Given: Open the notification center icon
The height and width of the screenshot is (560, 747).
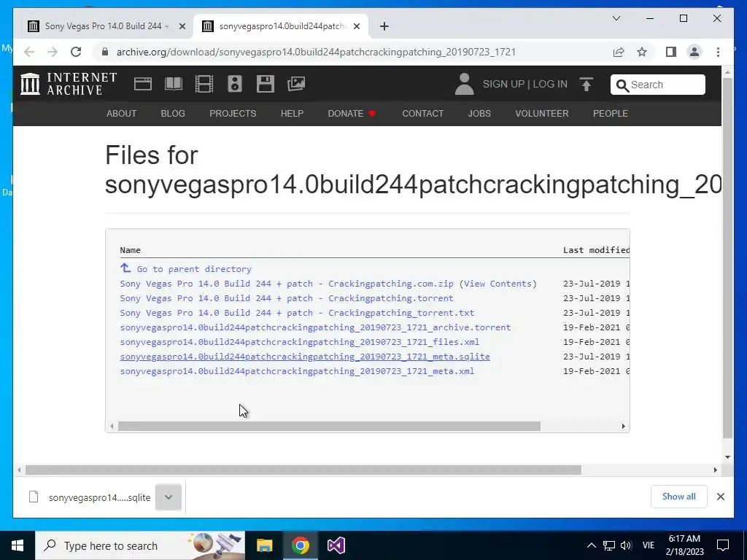Looking at the screenshot, I should point(723,545).
